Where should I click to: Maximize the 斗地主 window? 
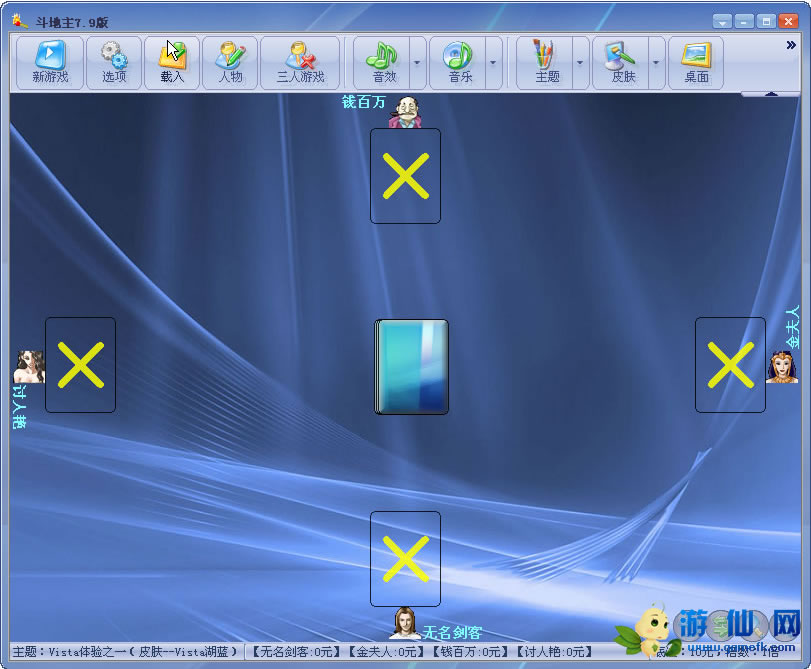(x=765, y=22)
